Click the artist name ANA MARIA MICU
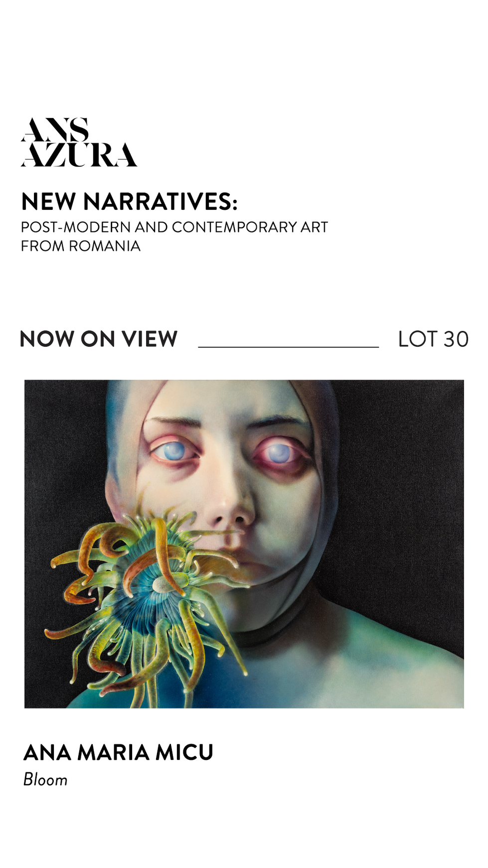The width and height of the screenshot is (488, 868). tap(118, 752)
